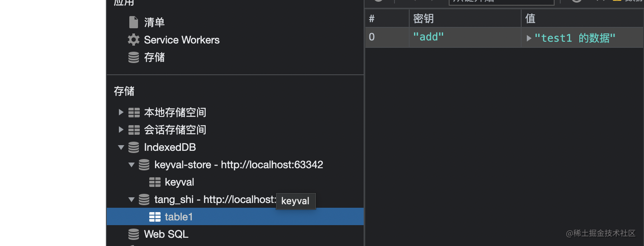644x246 pixels.
Task: Collapse the tang_shi database node
Action: [x=131, y=199]
